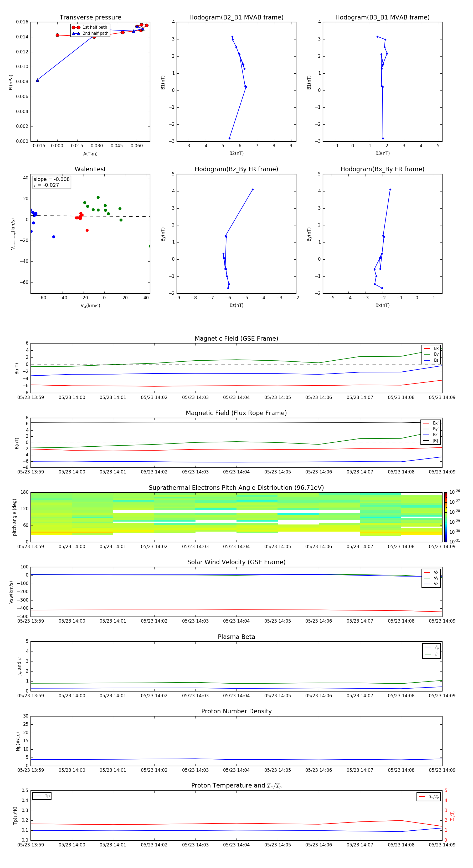Click the 'Vy' legend entry in velocity panel

[x=431, y=578]
